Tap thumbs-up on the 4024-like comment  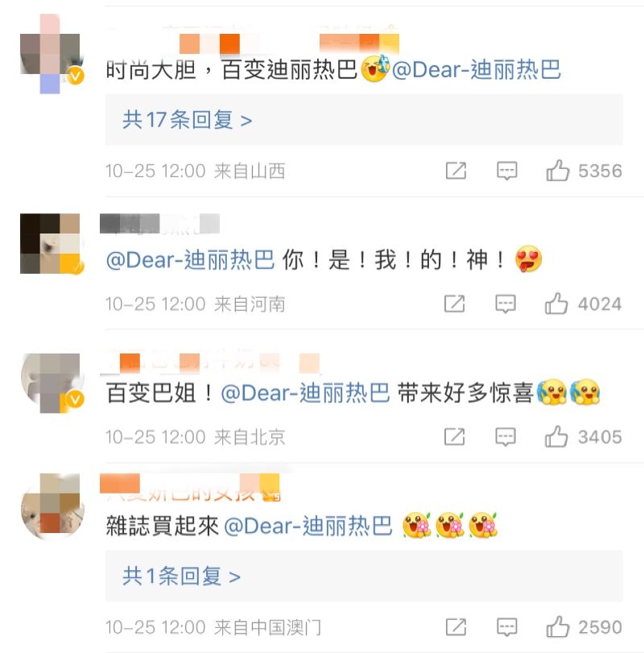pyautogui.click(x=556, y=304)
